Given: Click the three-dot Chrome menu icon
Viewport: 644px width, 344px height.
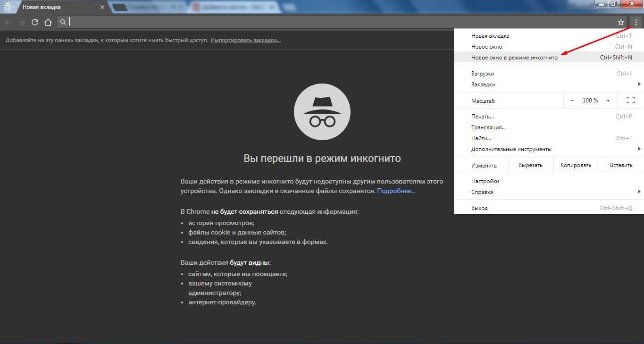Looking at the screenshot, I should point(636,22).
